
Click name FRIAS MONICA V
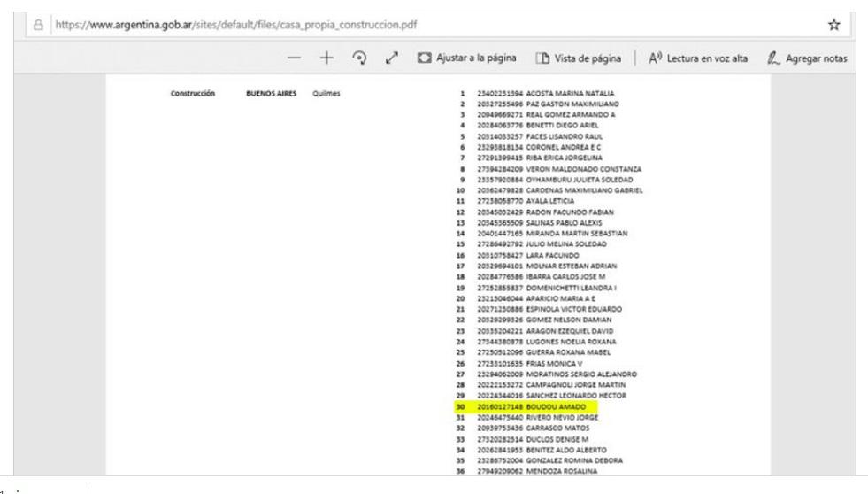554,364
